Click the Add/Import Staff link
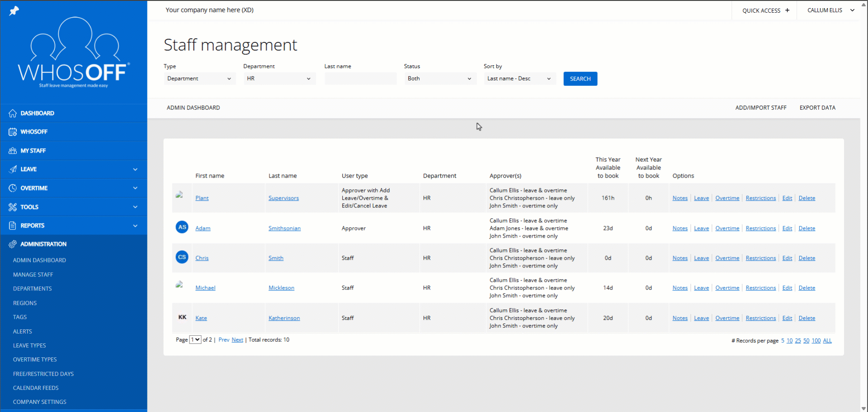The width and height of the screenshot is (868, 412). (x=760, y=108)
